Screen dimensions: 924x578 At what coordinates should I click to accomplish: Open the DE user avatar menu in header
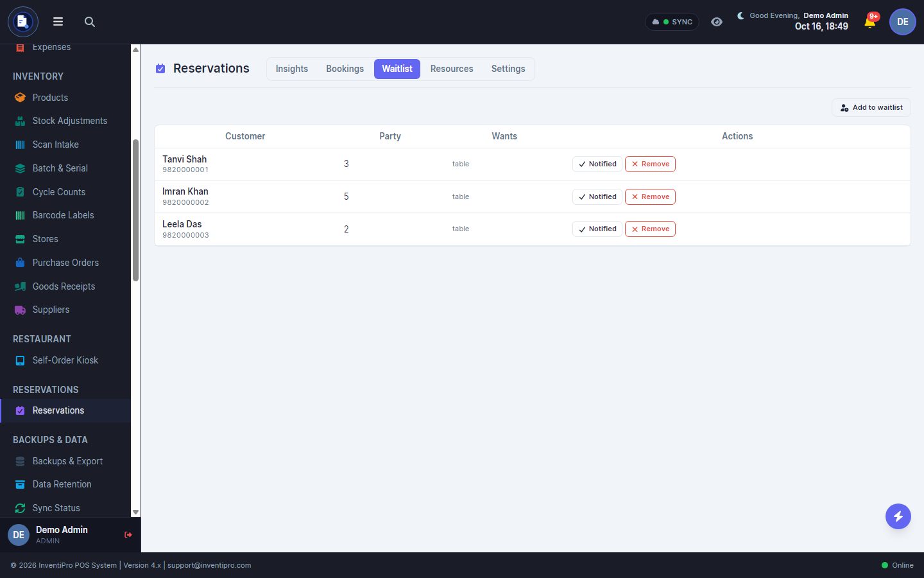[x=903, y=22]
